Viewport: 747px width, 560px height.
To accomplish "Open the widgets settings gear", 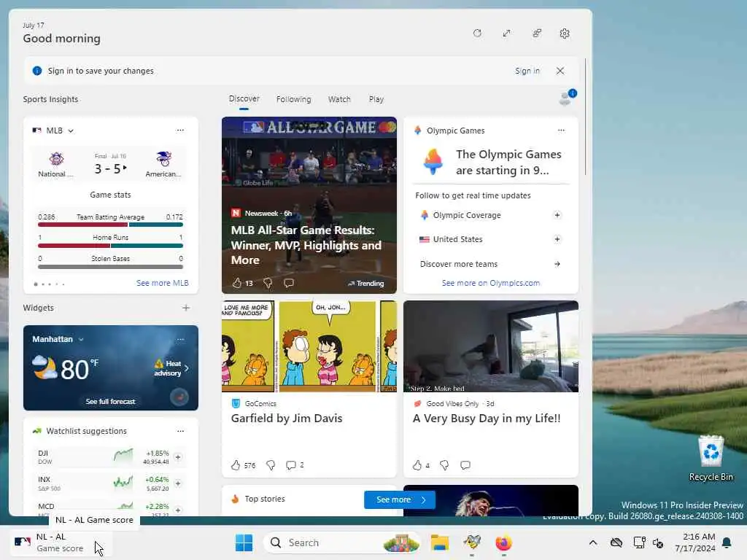I will point(565,34).
